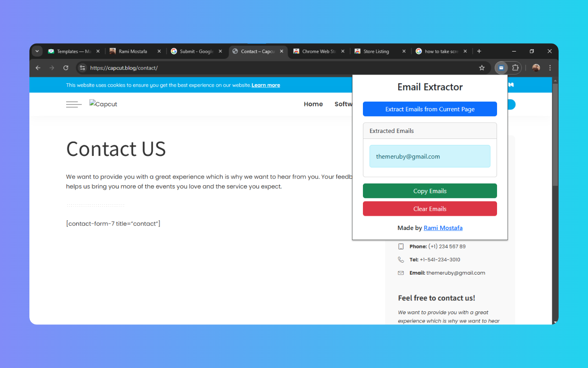Click the Copy Emails button
The height and width of the screenshot is (368, 588).
click(x=430, y=190)
